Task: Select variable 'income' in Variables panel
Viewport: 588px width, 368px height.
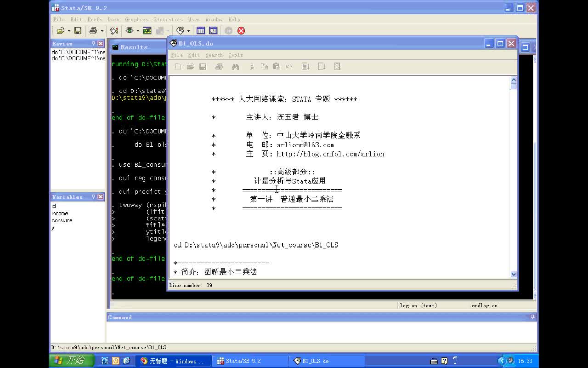Action: click(60, 213)
